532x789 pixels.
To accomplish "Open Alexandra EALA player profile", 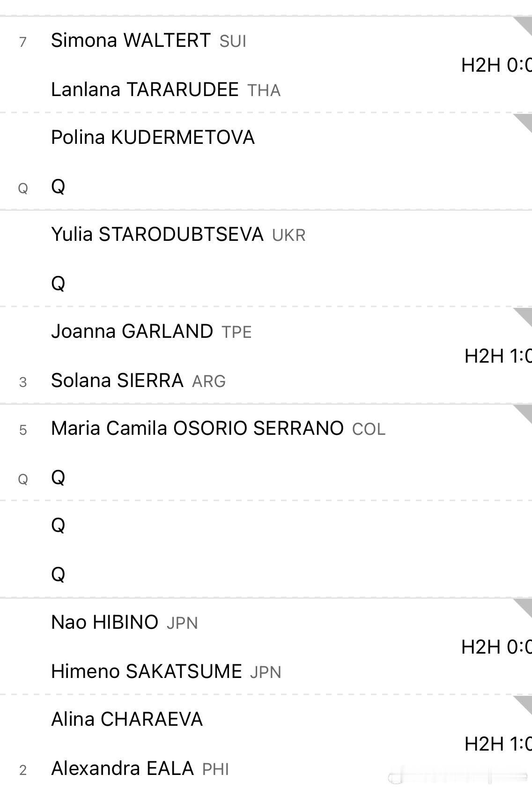I will pos(122,768).
